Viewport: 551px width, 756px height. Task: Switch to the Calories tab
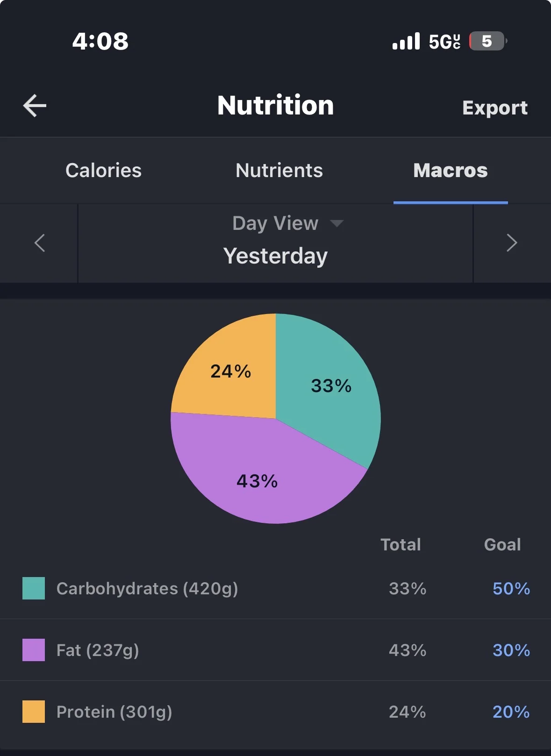103,171
